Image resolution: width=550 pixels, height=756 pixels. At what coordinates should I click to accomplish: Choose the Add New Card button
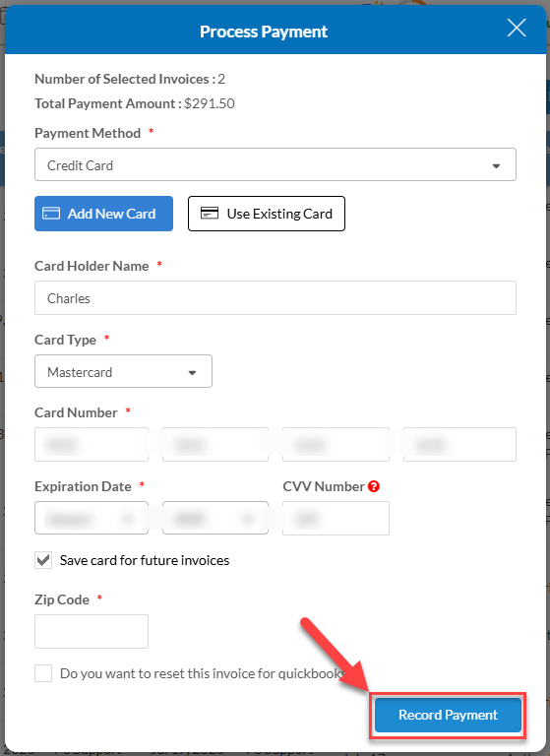103,214
